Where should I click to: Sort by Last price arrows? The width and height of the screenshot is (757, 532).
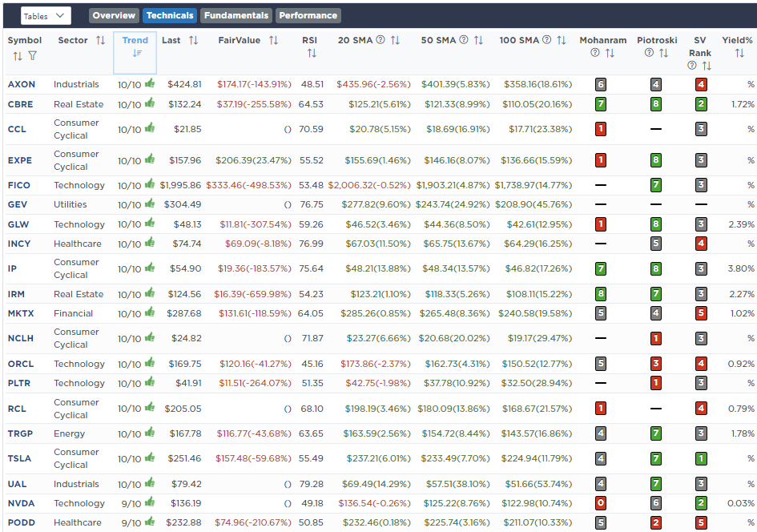click(193, 40)
